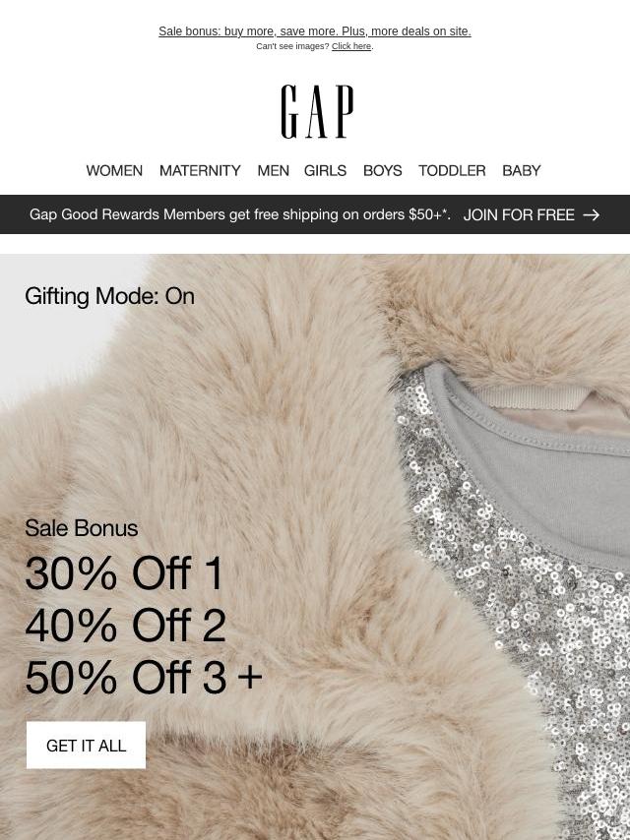The width and height of the screenshot is (630, 840).
Task: Select the Girls navigation link
Action: (x=325, y=170)
